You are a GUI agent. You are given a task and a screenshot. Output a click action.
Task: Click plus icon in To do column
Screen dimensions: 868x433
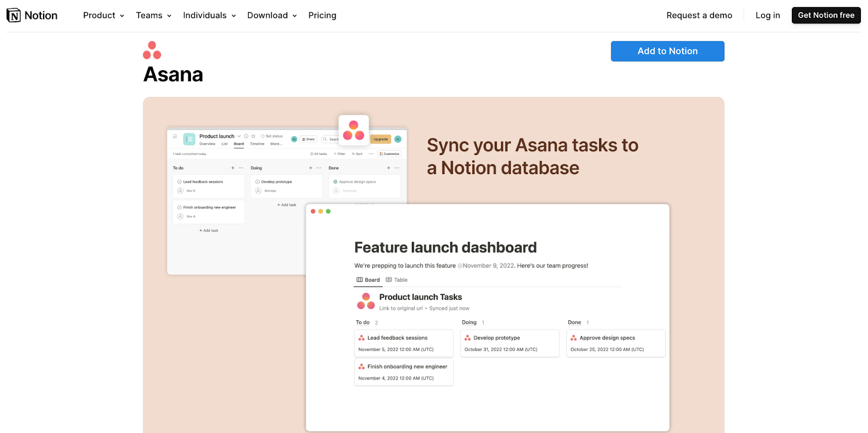coord(233,168)
